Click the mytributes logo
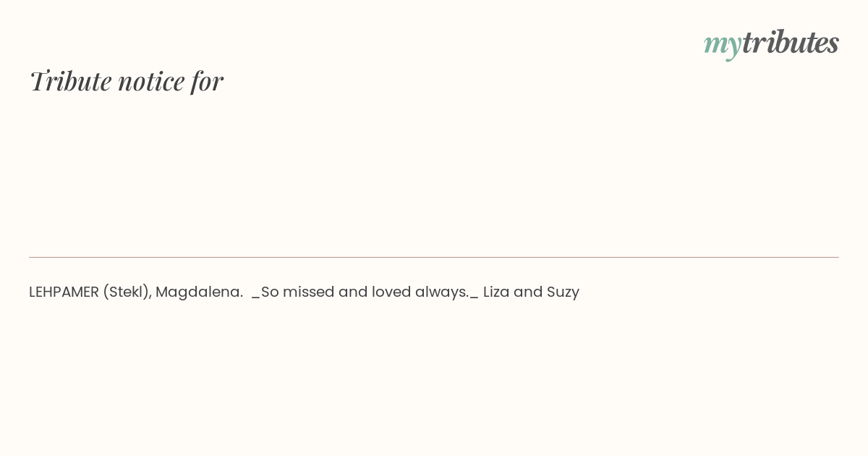 pos(771,43)
